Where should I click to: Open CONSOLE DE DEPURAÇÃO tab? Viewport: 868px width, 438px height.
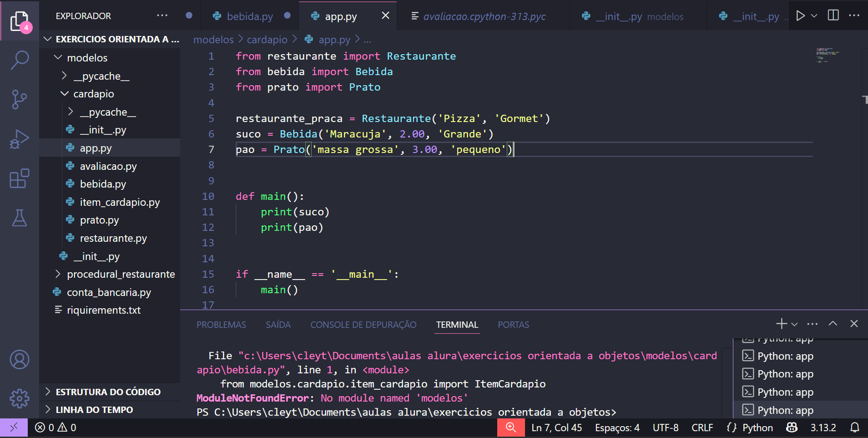[363, 325]
